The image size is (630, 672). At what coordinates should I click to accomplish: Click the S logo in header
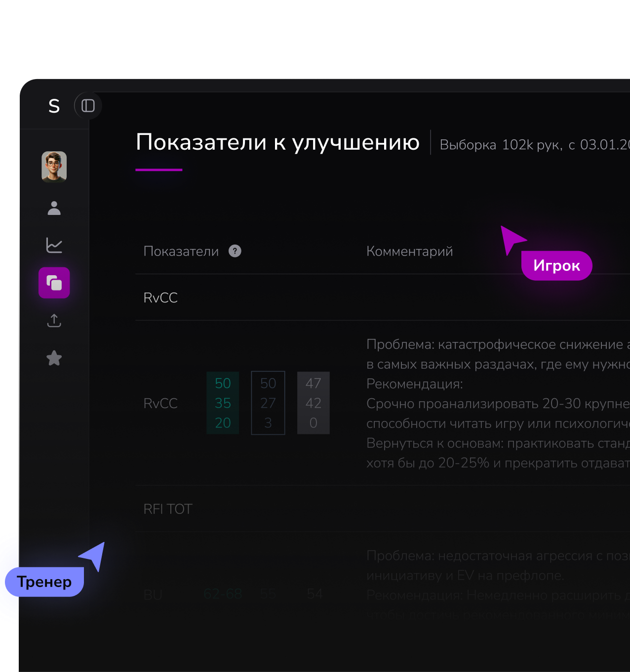pos(54,106)
